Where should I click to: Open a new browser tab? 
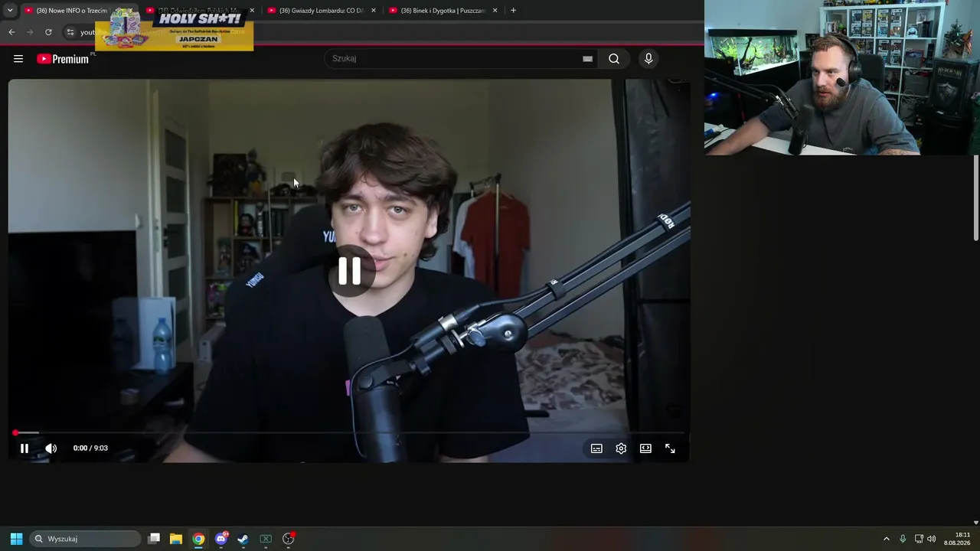tap(513, 11)
